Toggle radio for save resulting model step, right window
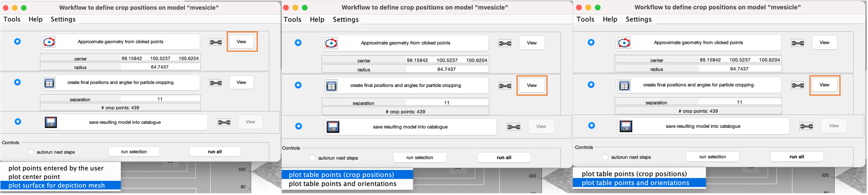 point(591,126)
